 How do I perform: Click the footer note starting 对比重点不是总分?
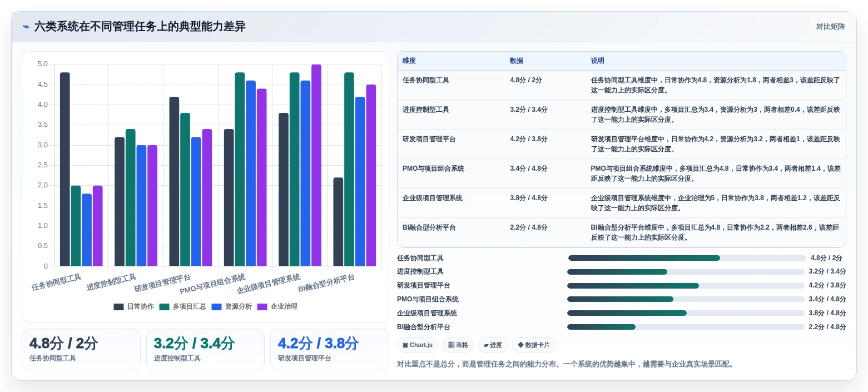566,364
